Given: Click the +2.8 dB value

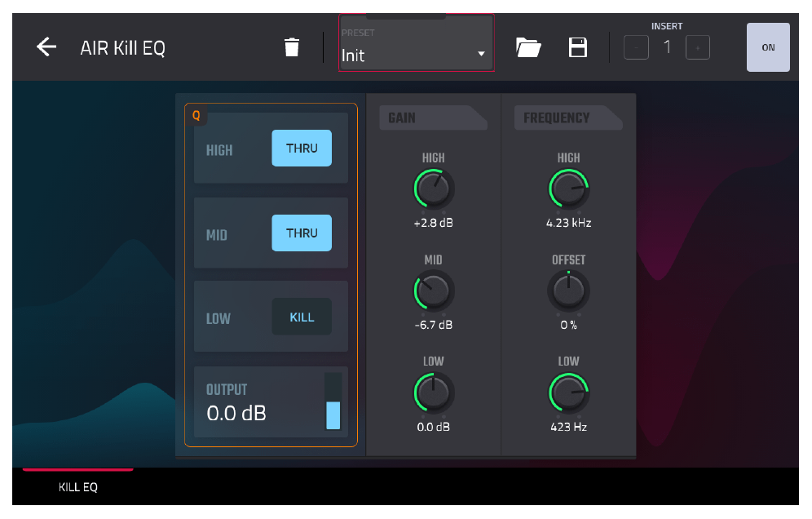Looking at the screenshot, I should tap(434, 223).
